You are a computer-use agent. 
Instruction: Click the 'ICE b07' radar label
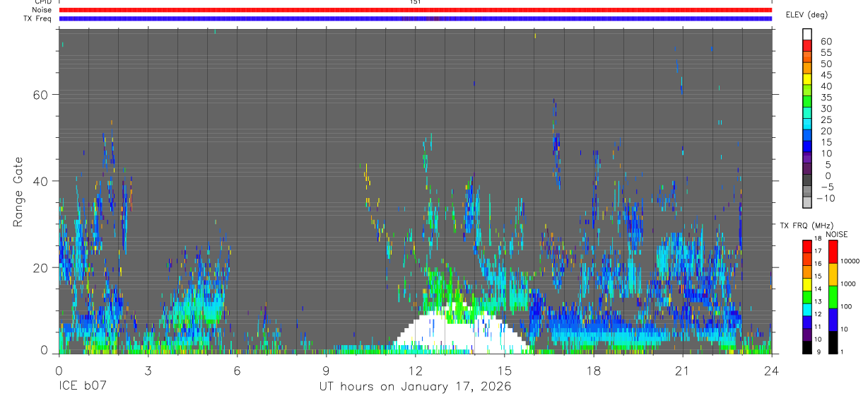81,387
